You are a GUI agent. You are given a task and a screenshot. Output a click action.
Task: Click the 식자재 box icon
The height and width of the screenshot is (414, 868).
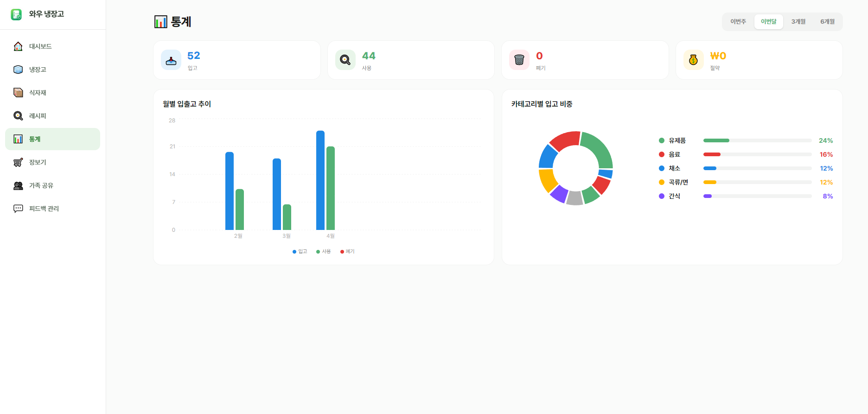(x=18, y=93)
